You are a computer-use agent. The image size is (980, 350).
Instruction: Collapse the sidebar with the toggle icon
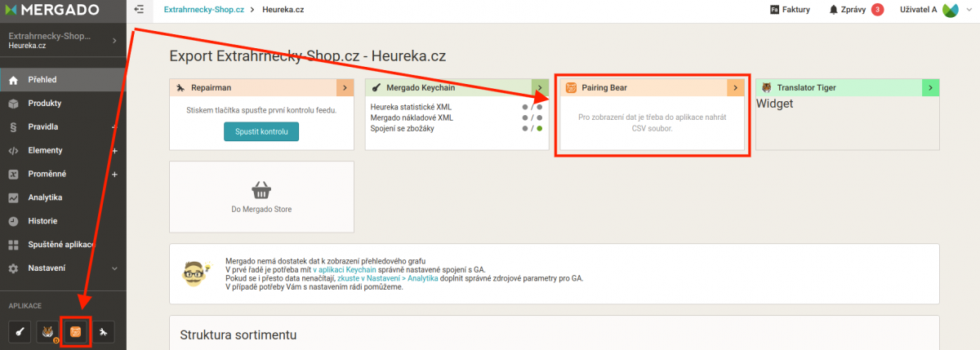139,10
